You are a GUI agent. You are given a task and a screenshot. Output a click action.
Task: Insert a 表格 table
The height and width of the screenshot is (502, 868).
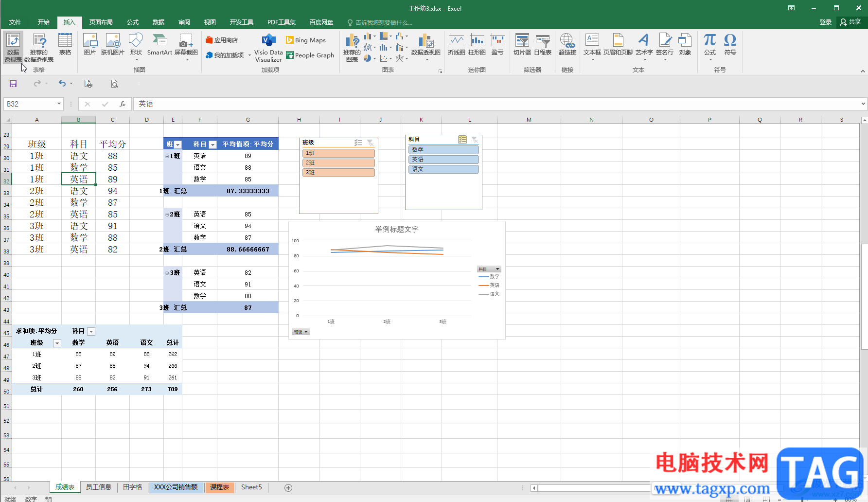click(65, 44)
